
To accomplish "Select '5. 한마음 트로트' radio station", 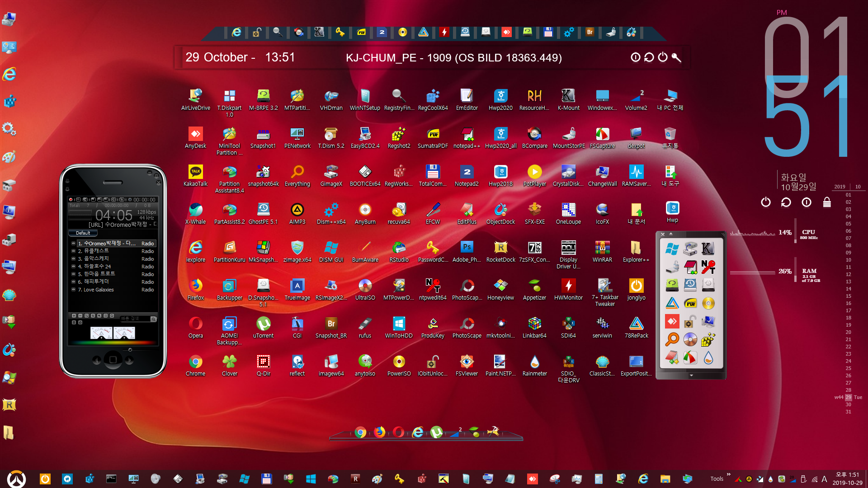I will tap(113, 274).
